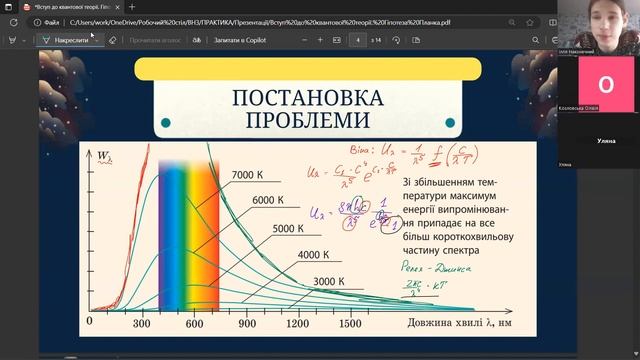Viewport: 640px width, 360px height.
Task: Open a new browser tab
Action: click(x=132, y=7)
